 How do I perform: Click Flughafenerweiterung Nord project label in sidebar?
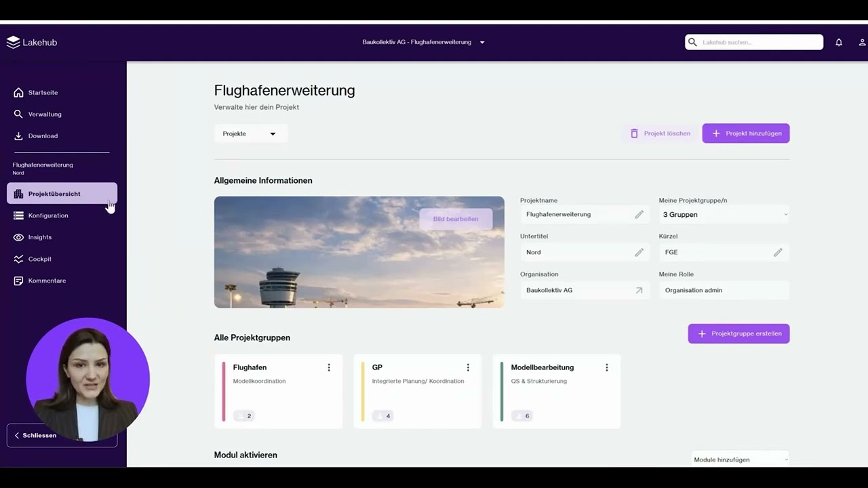pos(43,168)
